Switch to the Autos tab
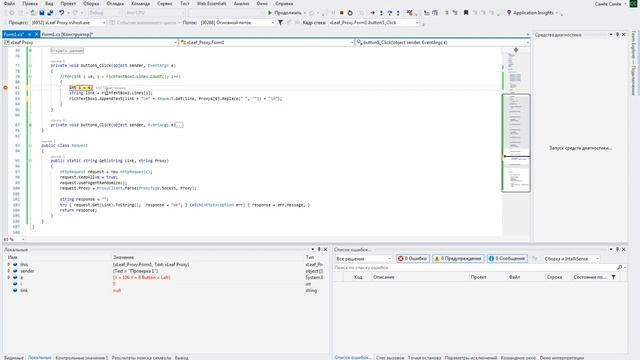Viewport: 640px width, 360px height. point(14,358)
